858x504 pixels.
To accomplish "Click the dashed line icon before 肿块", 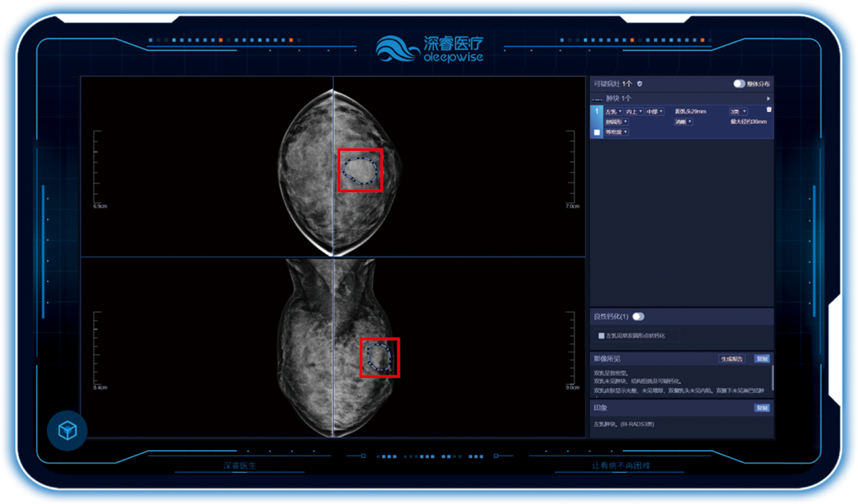I will pos(597,98).
